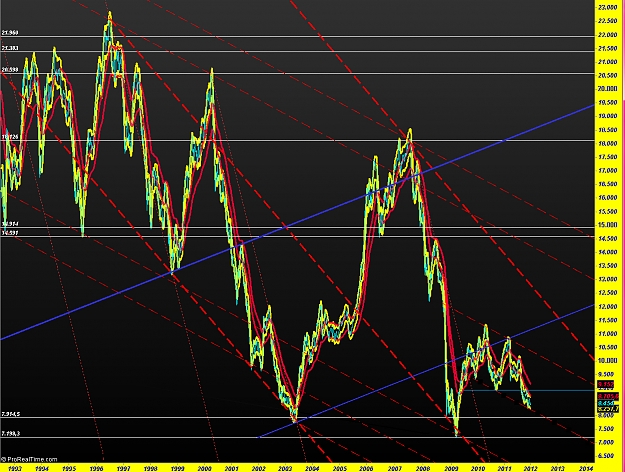Viewport: 625px width, 472px height.
Task: Click the 2010 year label
Action: point(478,468)
